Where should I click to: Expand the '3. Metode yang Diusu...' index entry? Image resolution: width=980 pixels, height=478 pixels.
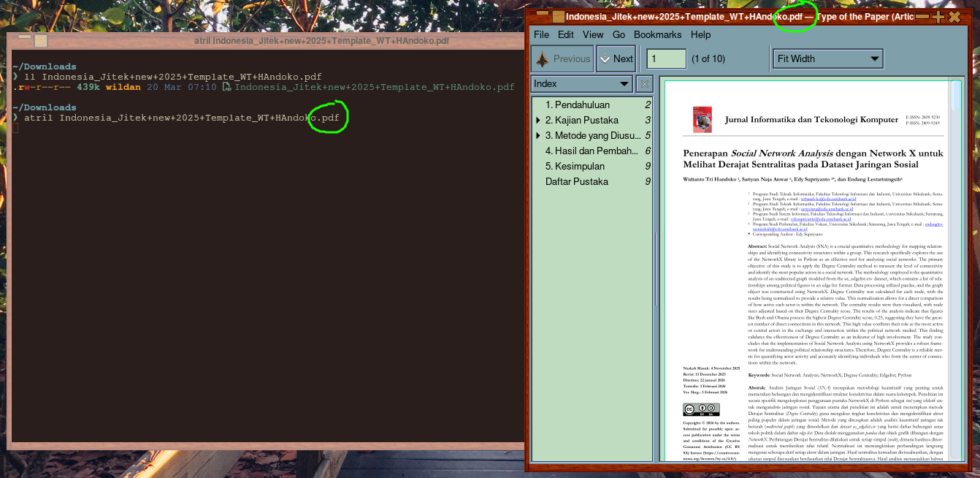point(538,136)
